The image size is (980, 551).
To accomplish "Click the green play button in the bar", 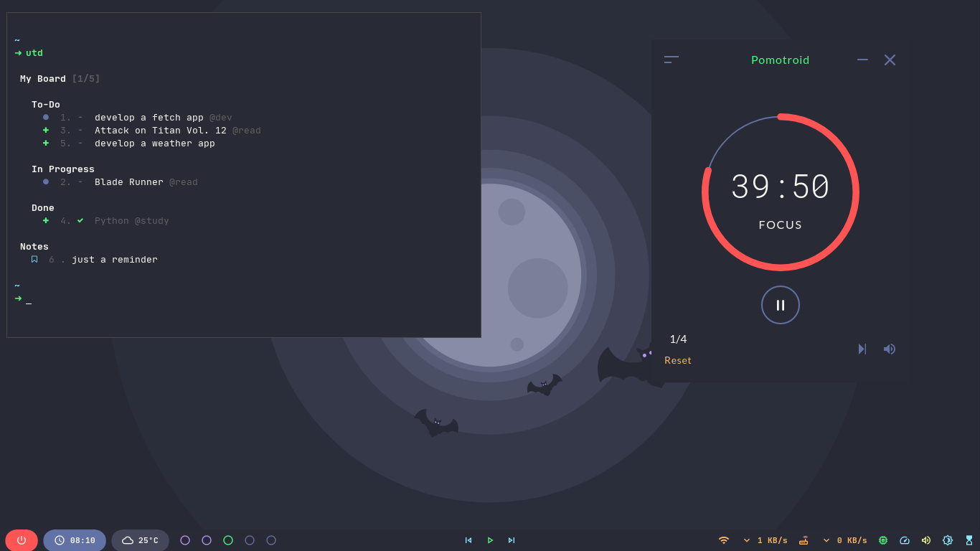I will click(490, 540).
